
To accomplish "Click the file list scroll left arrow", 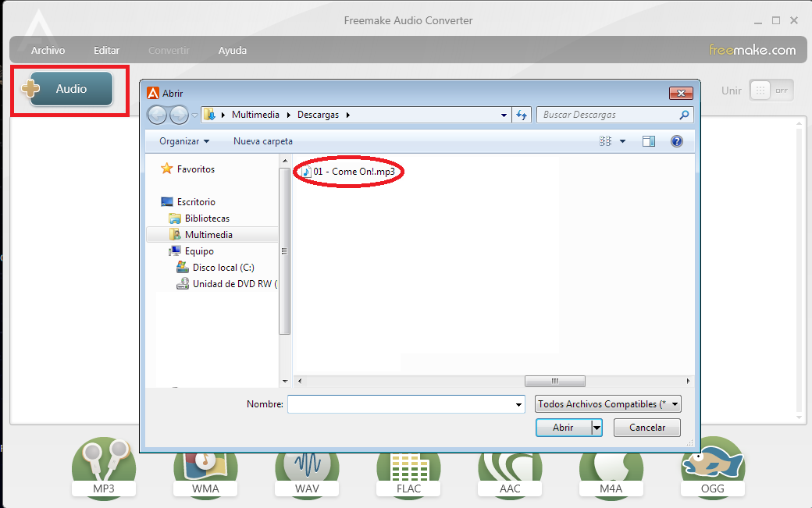I will click(x=300, y=382).
